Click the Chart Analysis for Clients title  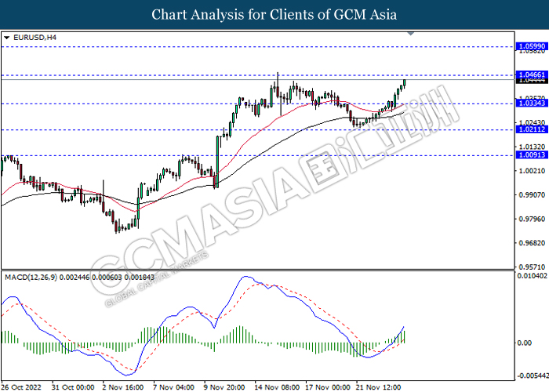[274, 15]
